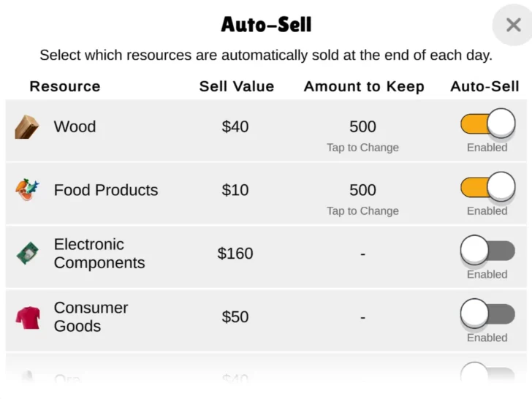Click the Amount to Keep column header

point(364,86)
